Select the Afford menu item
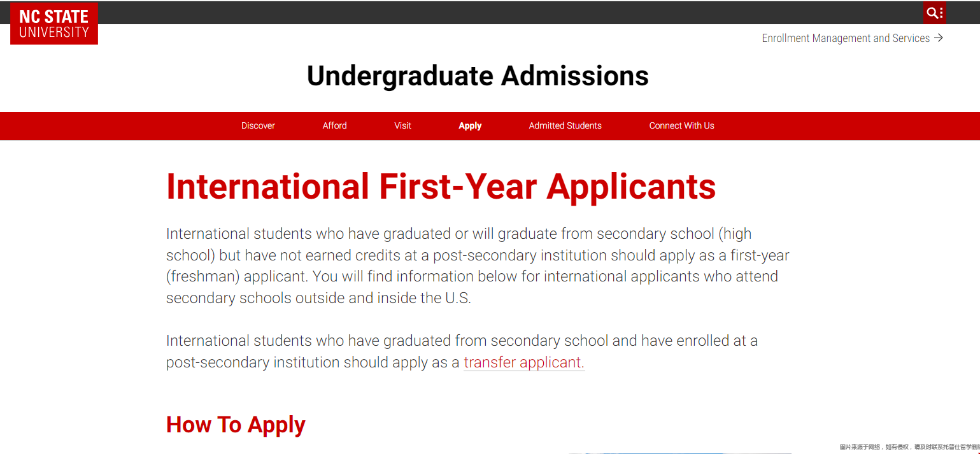This screenshot has height=454, width=980. pos(334,126)
